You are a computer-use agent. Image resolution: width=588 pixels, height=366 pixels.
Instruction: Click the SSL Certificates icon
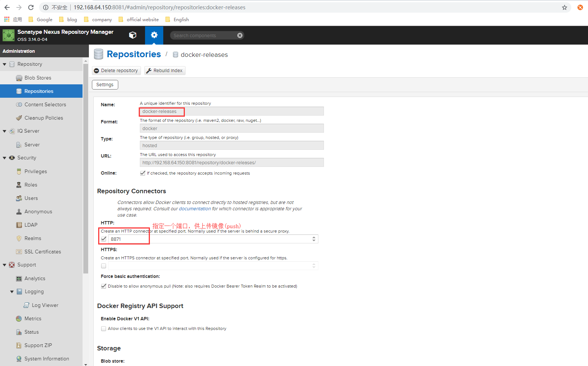(x=19, y=252)
